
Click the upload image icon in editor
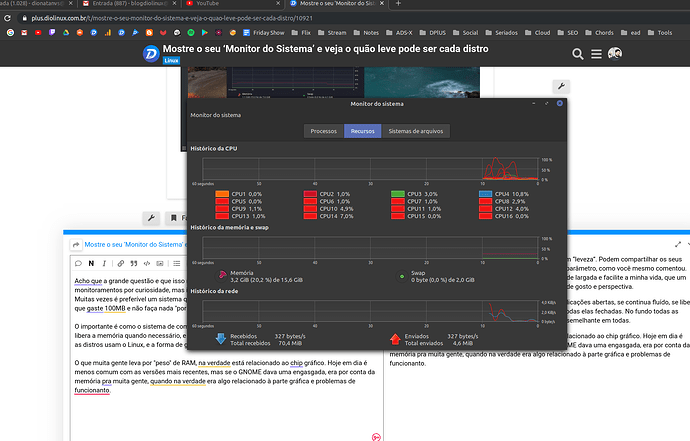tap(160, 263)
